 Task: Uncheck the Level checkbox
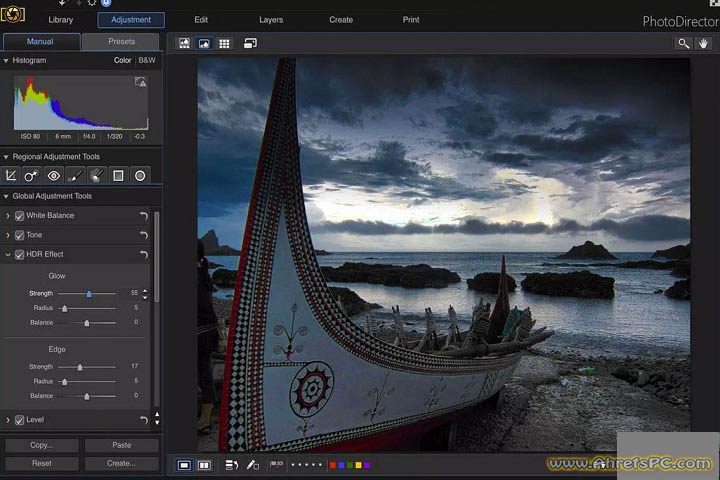pyautogui.click(x=19, y=420)
